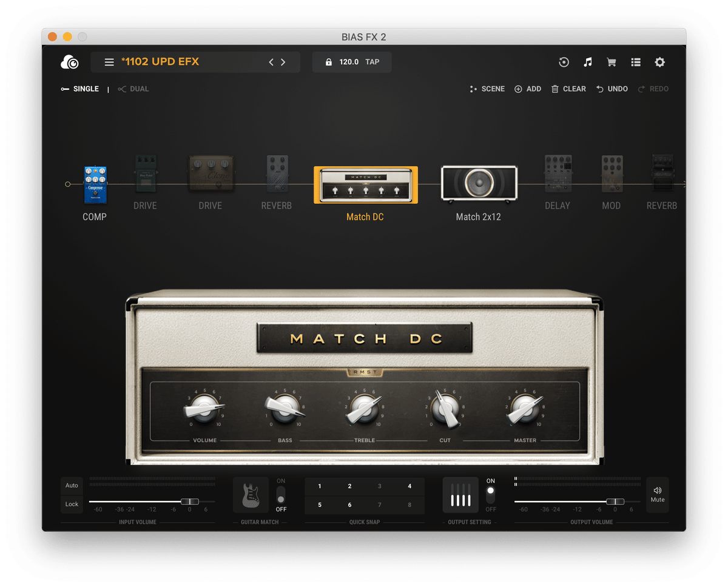Select Quick Snap slot 2
Screen dimensions: 728x587
pyautogui.click(x=349, y=486)
